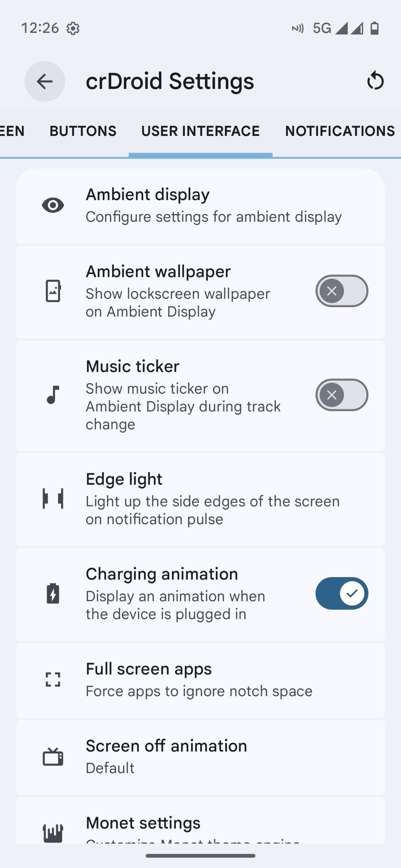
Task: Disable the Charging animation switch
Action: click(x=342, y=593)
